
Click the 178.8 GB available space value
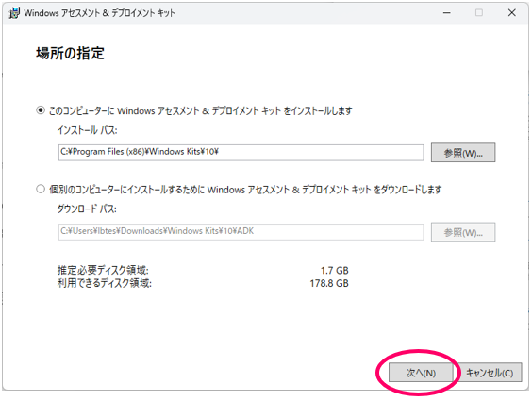(x=329, y=283)
